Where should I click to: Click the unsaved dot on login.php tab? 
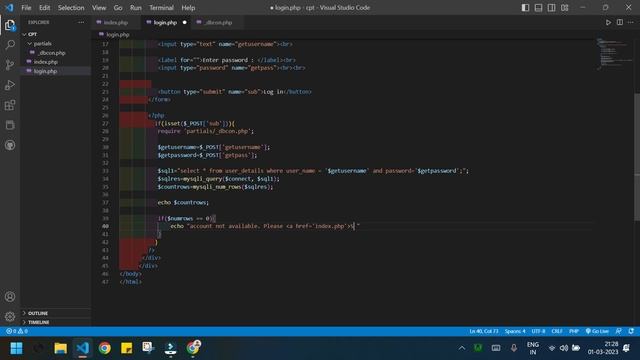(184, 22)
